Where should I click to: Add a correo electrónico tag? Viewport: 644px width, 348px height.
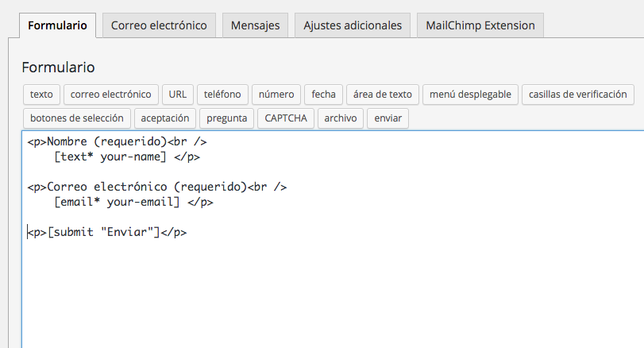click(x=111, y=95)
